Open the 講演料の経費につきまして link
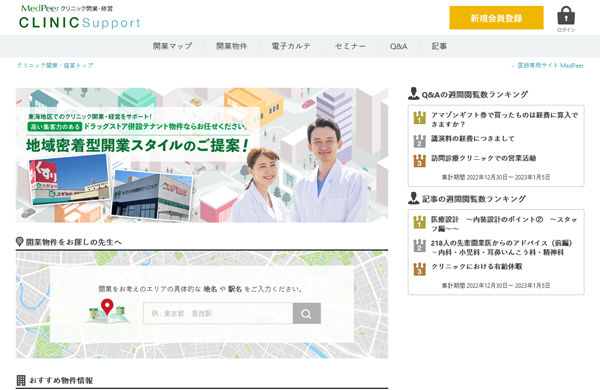This screenshot has height=390, width=600. [473, 139]
